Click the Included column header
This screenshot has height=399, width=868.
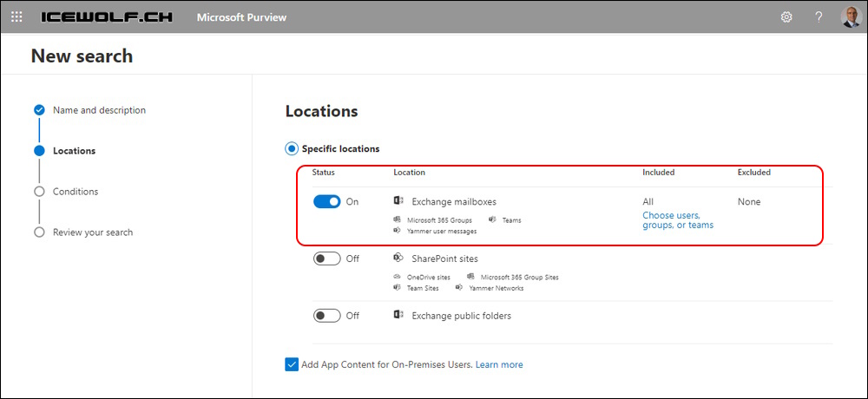tap(658, 173)
